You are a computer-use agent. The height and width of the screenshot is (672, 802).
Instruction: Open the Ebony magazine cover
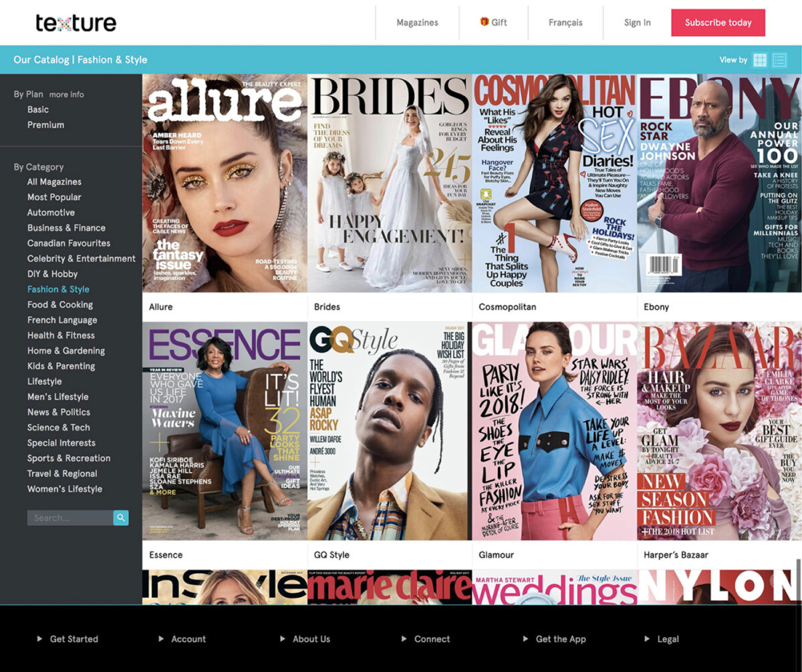click(x=720, y=183)
